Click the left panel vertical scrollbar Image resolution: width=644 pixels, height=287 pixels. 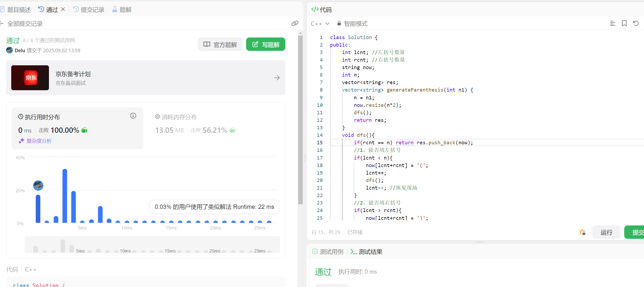[300, 120]
